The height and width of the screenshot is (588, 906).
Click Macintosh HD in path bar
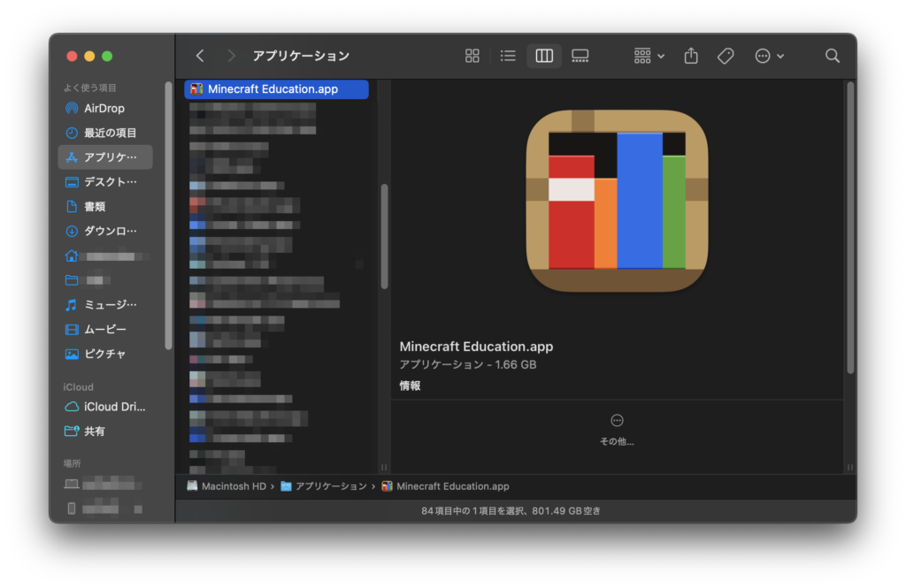coord(234,486)
